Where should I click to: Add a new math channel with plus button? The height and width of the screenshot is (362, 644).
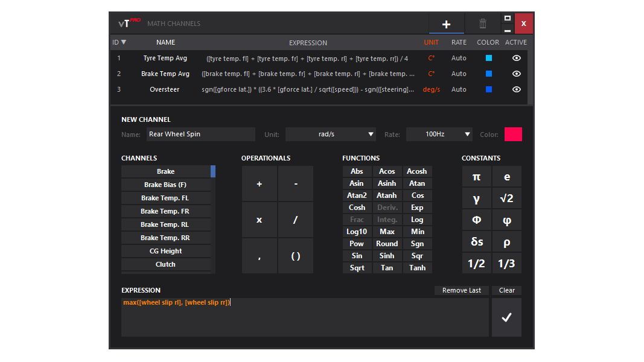(x=446, y=23)
